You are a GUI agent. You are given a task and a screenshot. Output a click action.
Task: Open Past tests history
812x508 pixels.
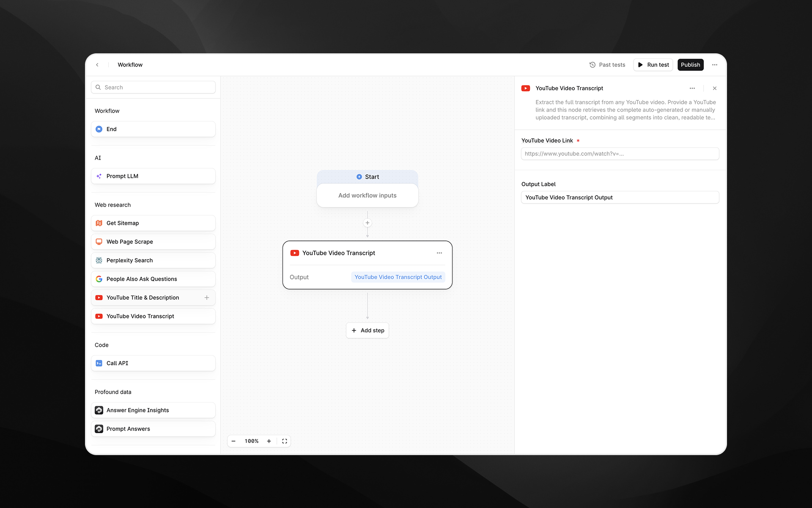pos(607,65)
